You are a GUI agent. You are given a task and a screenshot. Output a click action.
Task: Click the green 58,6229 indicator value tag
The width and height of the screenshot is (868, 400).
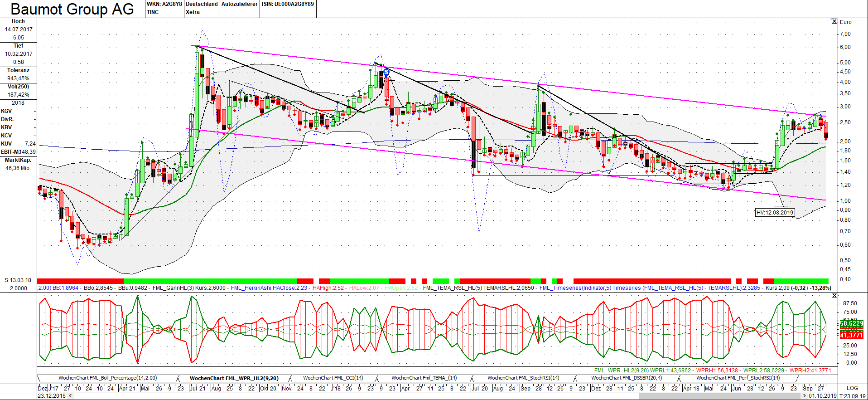(x=852, y=324)
